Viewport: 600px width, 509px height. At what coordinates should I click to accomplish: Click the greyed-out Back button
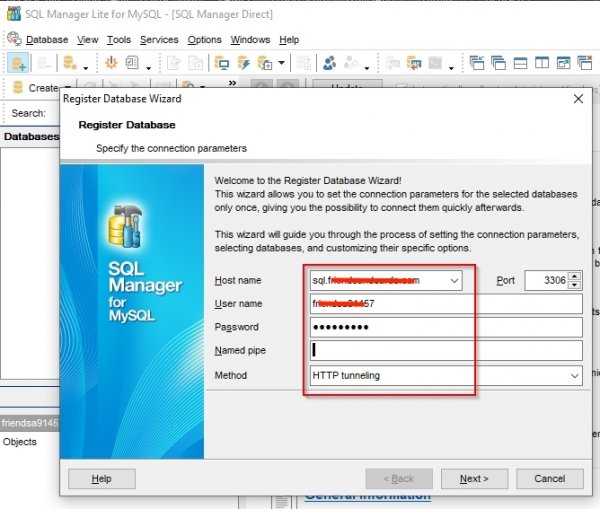(399, 479)
